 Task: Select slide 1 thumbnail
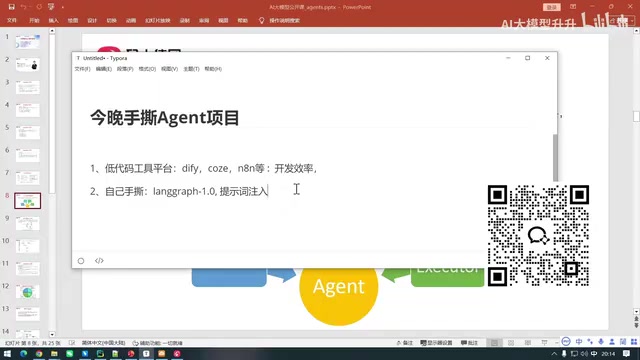point(28,42)
